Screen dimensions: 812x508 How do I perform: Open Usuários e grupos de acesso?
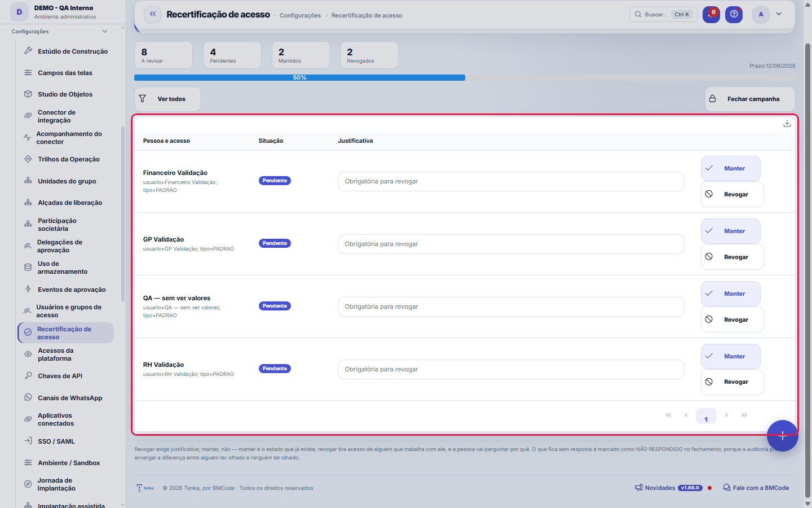[65, 311]
